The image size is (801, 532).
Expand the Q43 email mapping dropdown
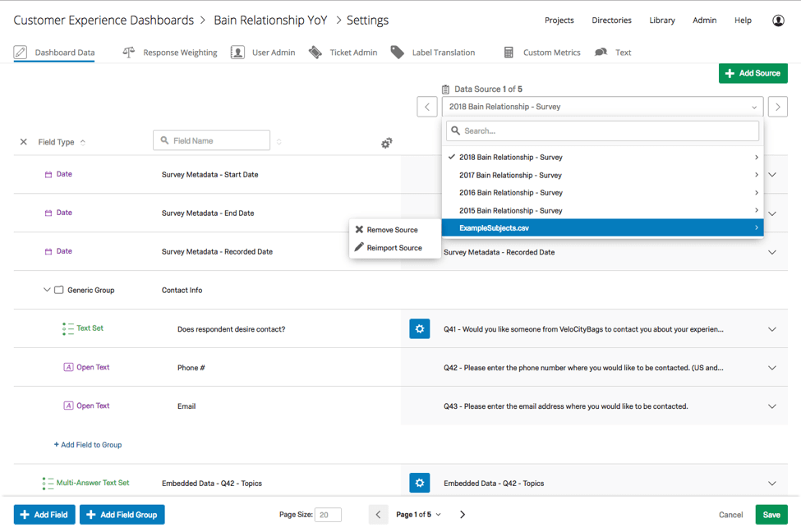[772, 406]
